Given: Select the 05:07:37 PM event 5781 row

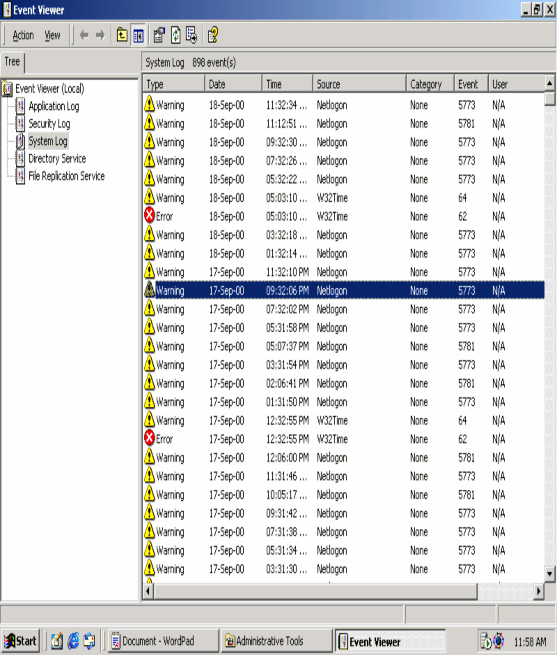Looking at the screenshot, I should click(x=343, y=347).
